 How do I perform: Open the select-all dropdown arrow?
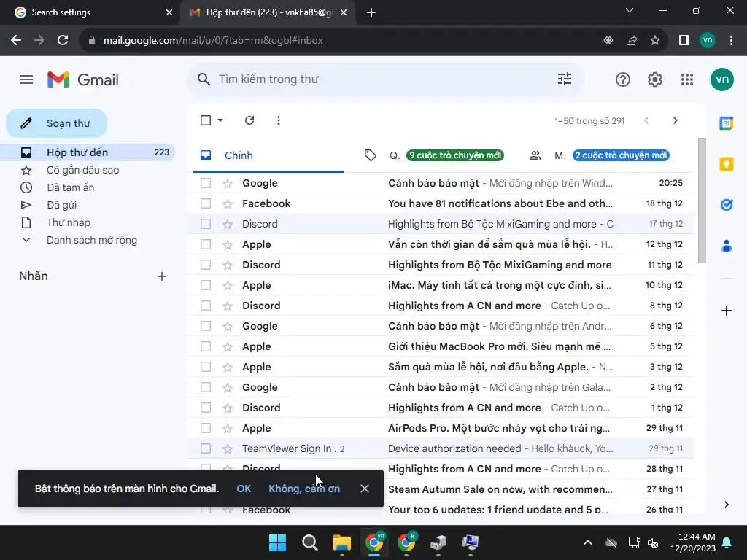click(x=220, y=120)
